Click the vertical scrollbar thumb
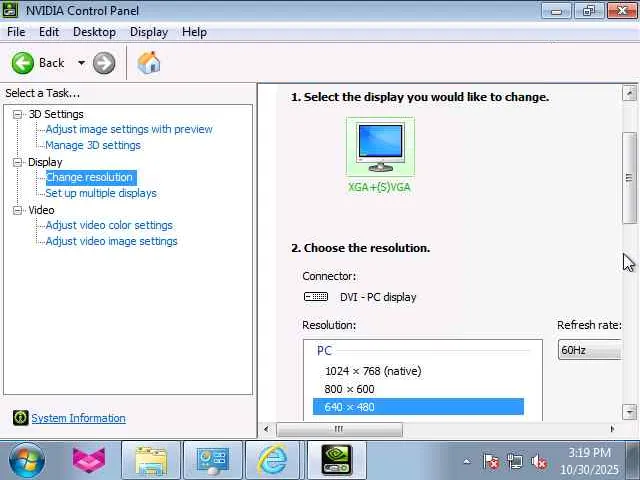This screenshot has width=640, height=480. click(629, 178)
